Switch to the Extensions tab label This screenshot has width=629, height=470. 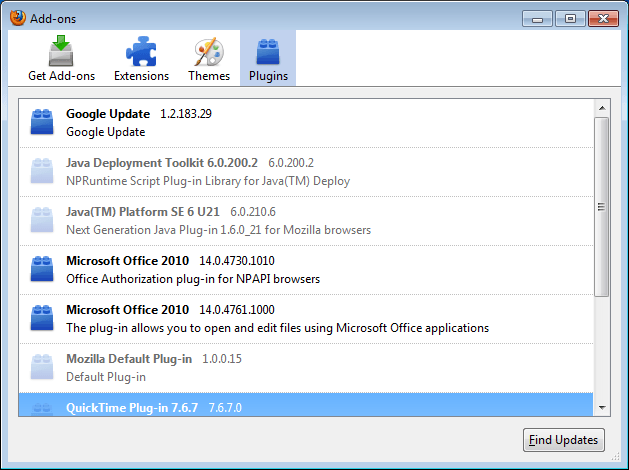pos(141,76)
